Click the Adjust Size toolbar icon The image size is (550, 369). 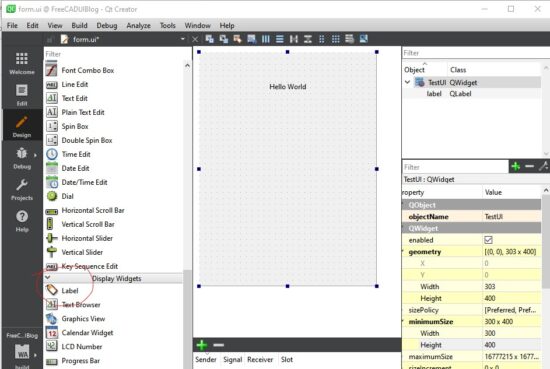point(363,39)
